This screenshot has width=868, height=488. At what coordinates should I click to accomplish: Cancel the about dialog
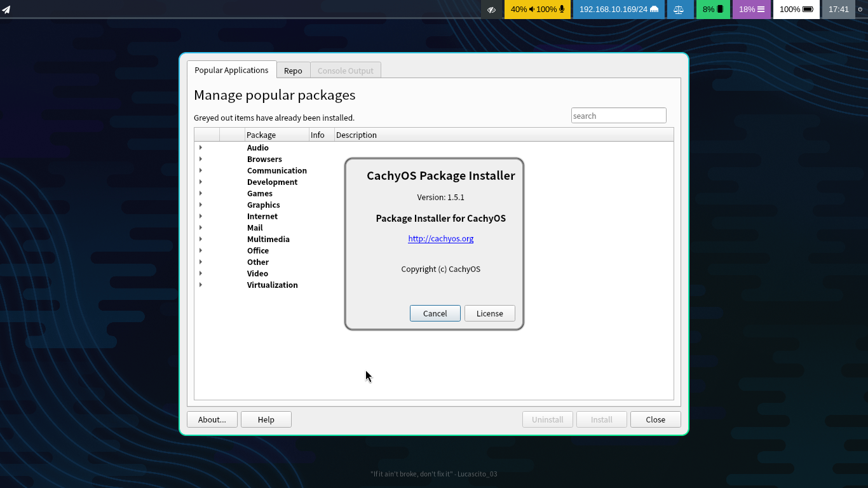[x=435, y=313]
